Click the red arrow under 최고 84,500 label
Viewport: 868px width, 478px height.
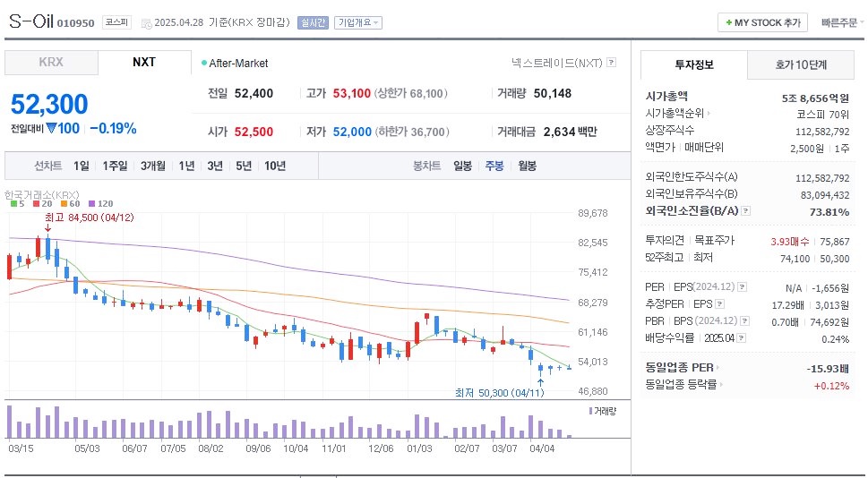click(x=47, y=228)
